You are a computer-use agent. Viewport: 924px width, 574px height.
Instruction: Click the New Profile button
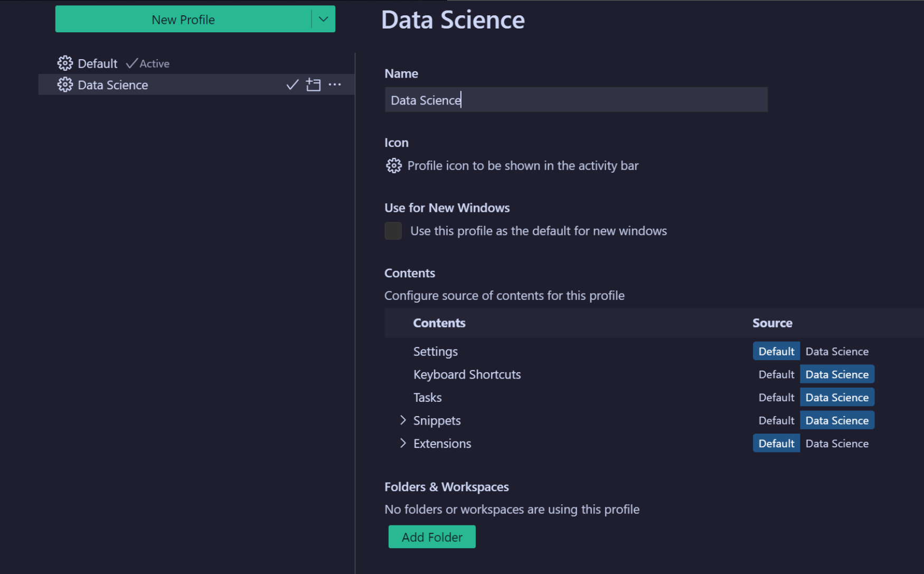183,19
